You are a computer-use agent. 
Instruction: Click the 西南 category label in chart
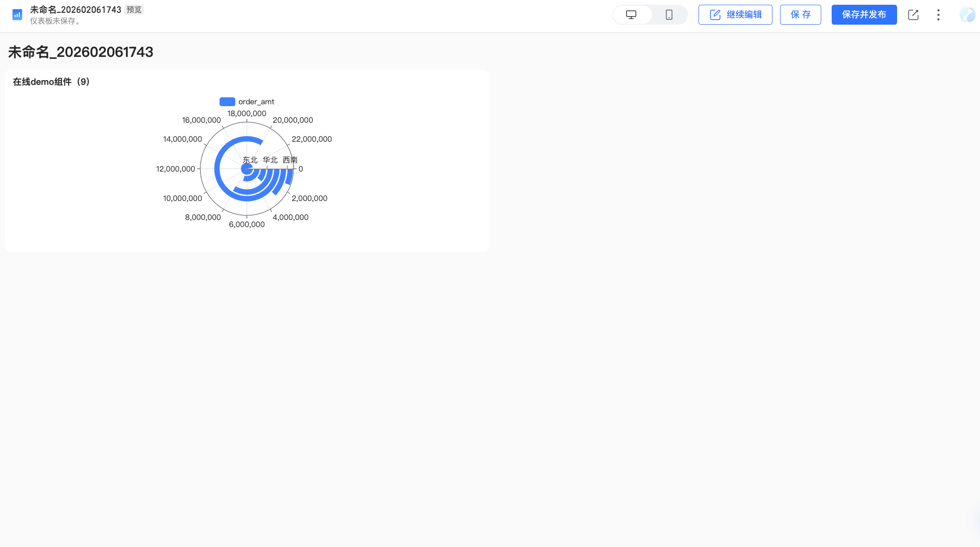290,160
